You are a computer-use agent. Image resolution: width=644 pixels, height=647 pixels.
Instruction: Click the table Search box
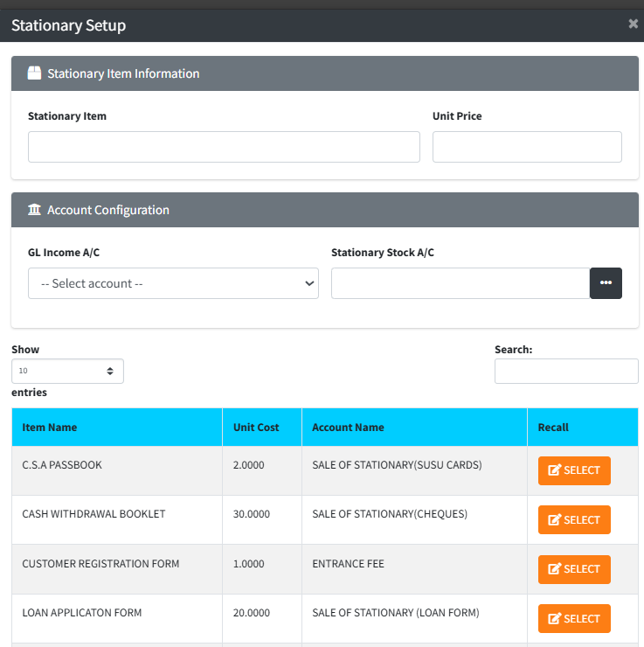point(566,371)
